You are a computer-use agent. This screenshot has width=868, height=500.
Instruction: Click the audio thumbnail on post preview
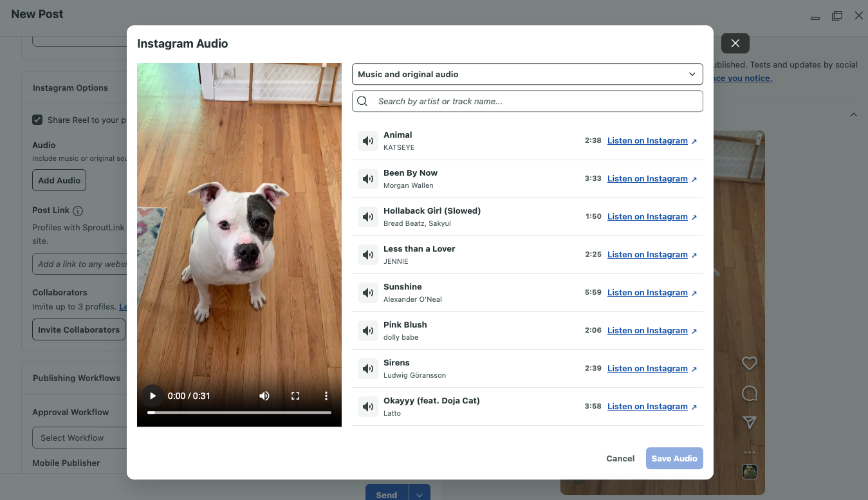pyautogui.click(x=749, y=472)
